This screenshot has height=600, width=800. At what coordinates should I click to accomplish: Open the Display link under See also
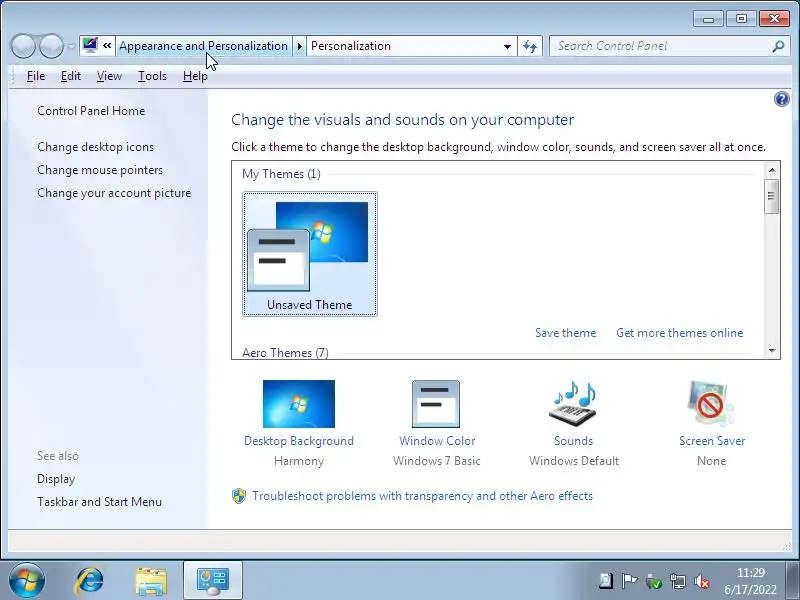tap(56, 479)
